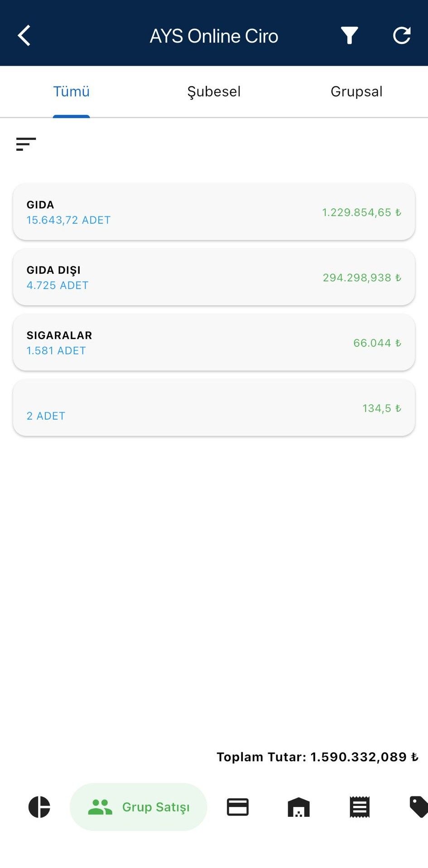Tap the 1.229.854,65 ₺ amount
Screen dimensions: 428x868
[x=361, y=212]
